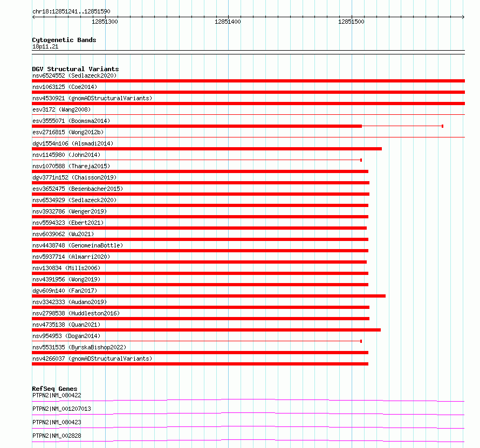Click the end marker of esv3555071 thin line
This screenshot has height=448, width=480.
pyautogui.click(x=443, y=126)
